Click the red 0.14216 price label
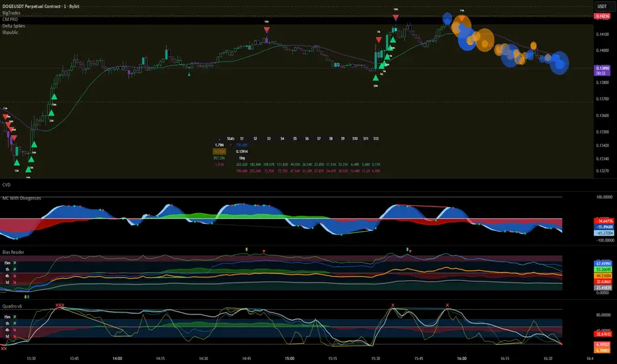The image size is (617, 364). click(602, 16)
